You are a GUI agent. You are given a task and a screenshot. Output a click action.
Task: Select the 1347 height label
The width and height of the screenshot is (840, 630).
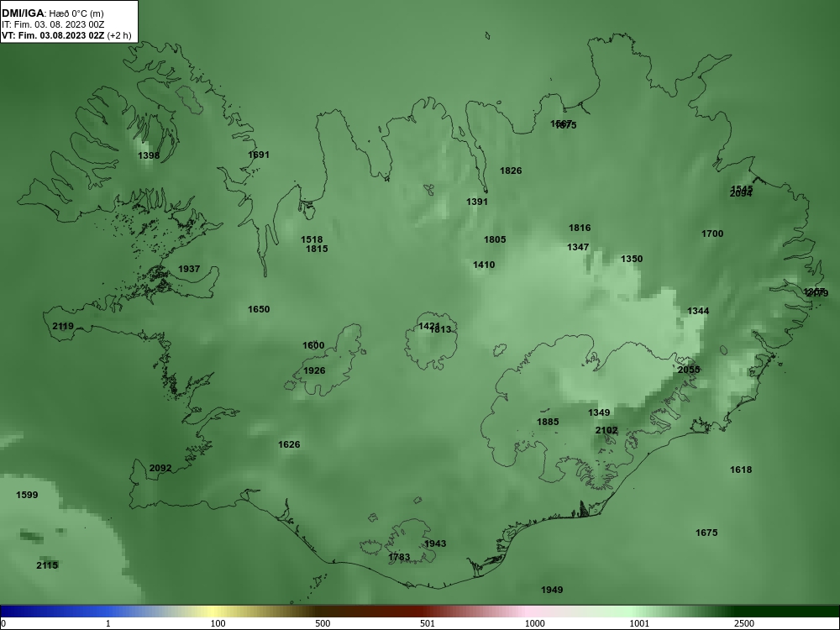(x=578, y=247)
